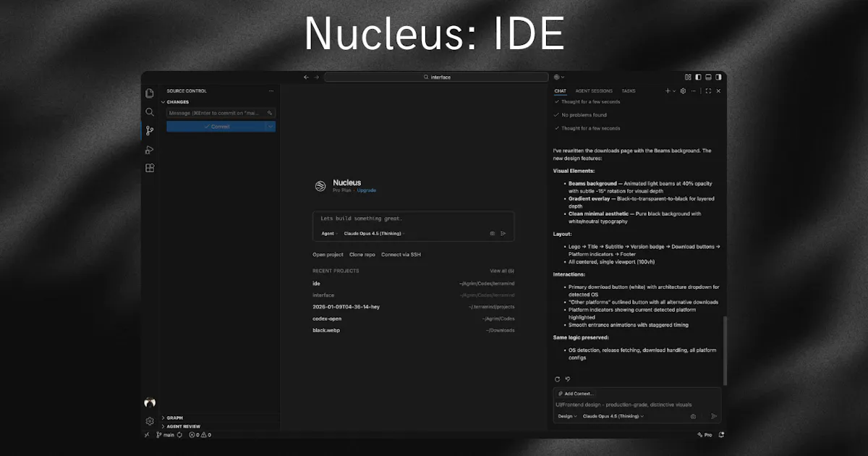Click Clone repo
The height and width of the screenshot is (456, 868).
tap(362, 255)
